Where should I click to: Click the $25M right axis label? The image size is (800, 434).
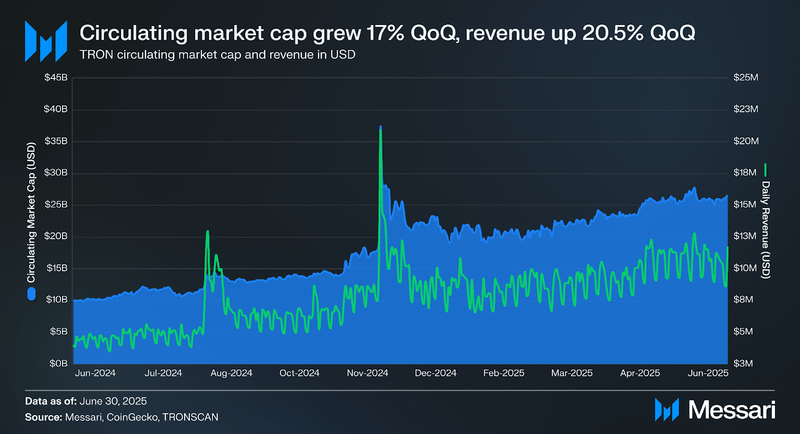pyautogui.click(x=746, y=78)
